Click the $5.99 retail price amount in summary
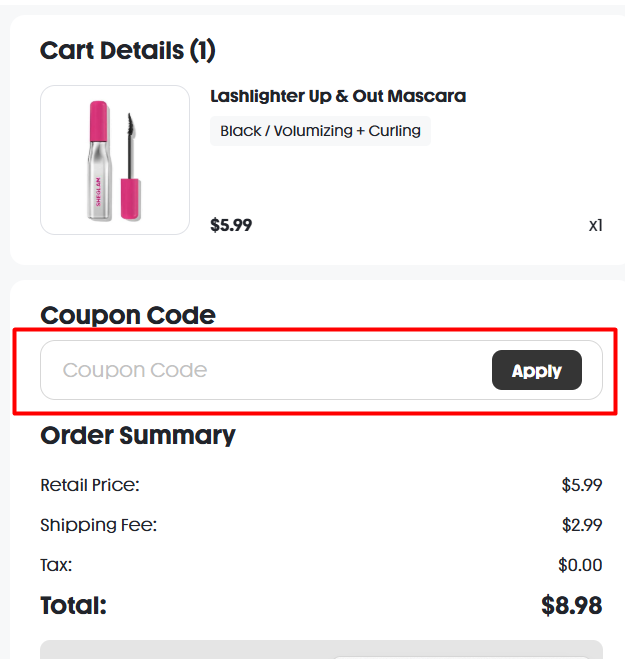The image size is (625, 659). [x=581, y=485]
